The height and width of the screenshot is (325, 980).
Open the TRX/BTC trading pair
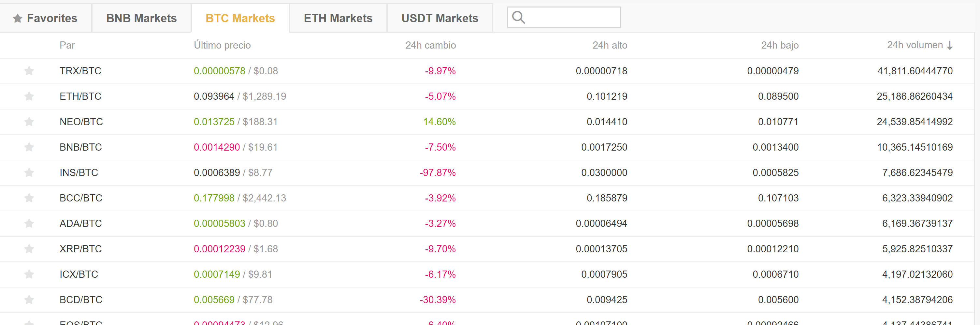coord(80,71)
